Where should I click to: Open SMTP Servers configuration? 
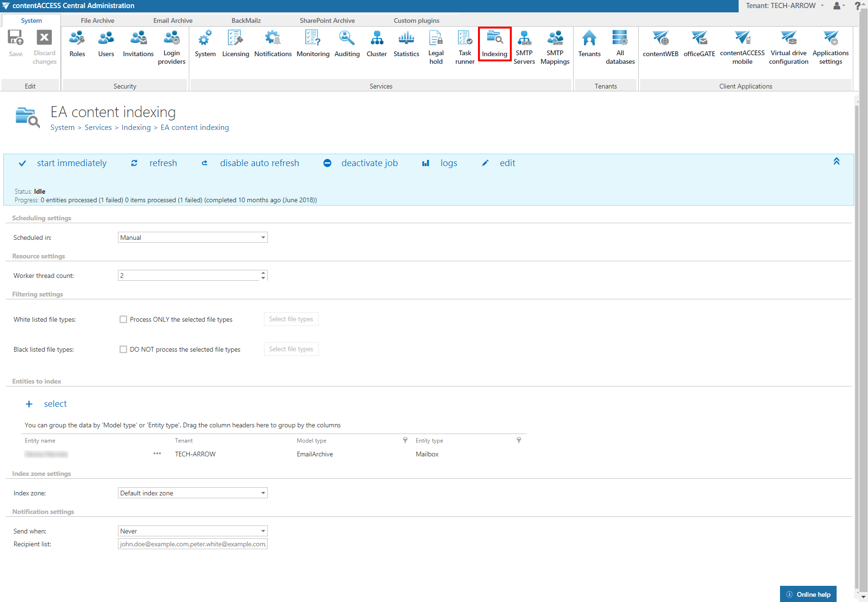click(x=524, y=47)
